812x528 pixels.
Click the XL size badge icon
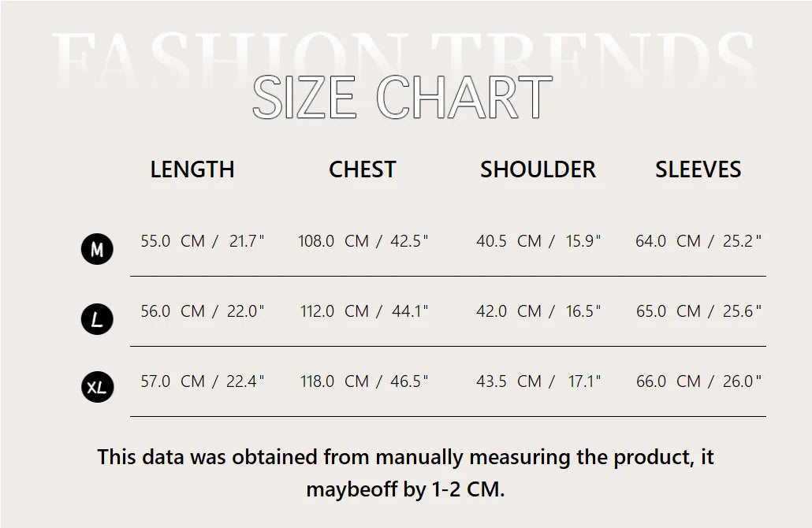(98, 388)
